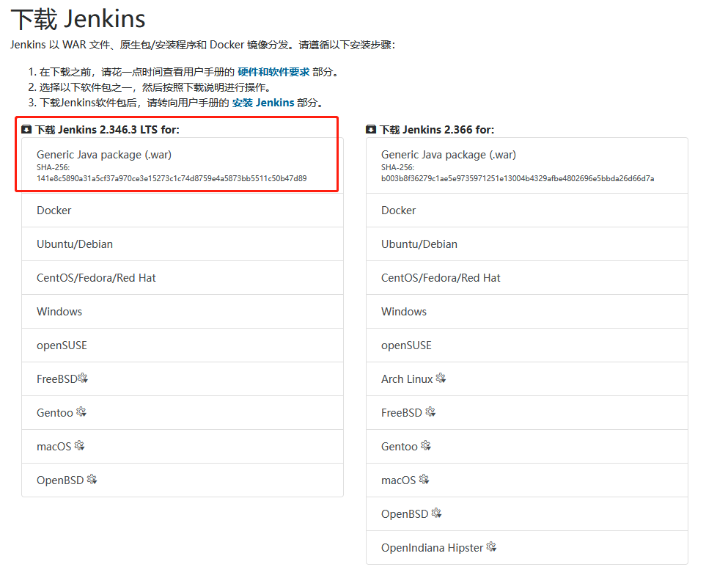This screenshot has width=728, height=567.
Task: Select Gentoo in the 2.366 list
Action: click(x=527, y=447)
